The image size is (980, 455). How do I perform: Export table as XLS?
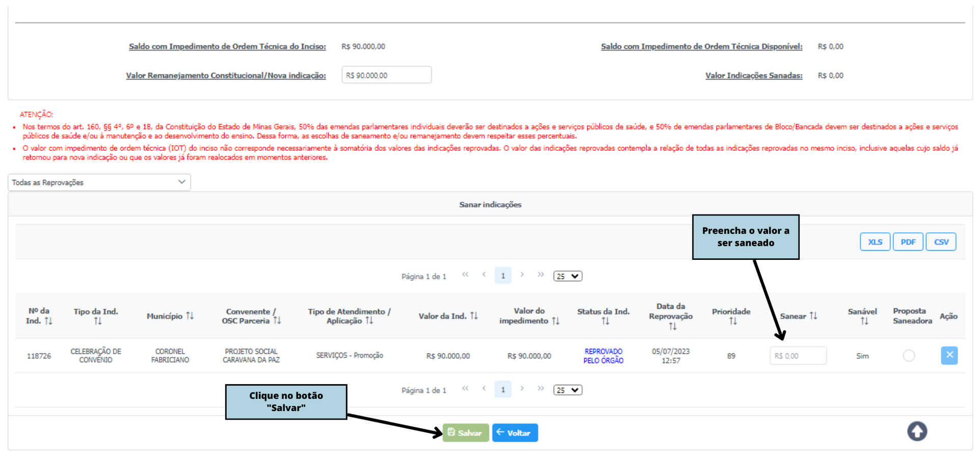875,242
